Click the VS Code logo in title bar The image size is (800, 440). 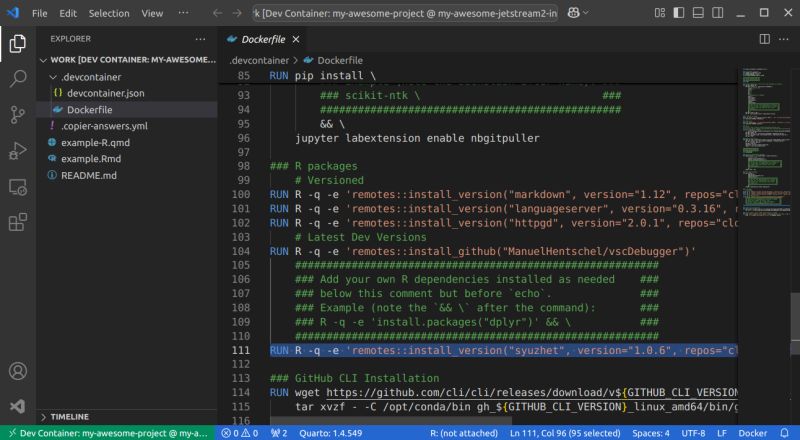(x=13, y=13)
